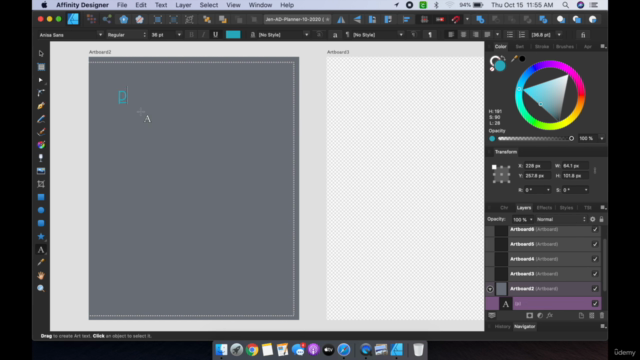
Task: Toggle the text layer visibility checkbox
Action: [595, 304]
